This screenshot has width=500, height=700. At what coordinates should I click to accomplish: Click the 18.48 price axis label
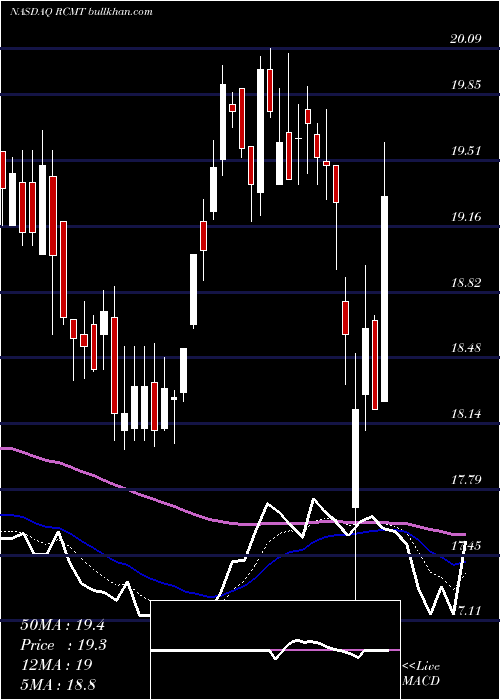pos(466,348)
